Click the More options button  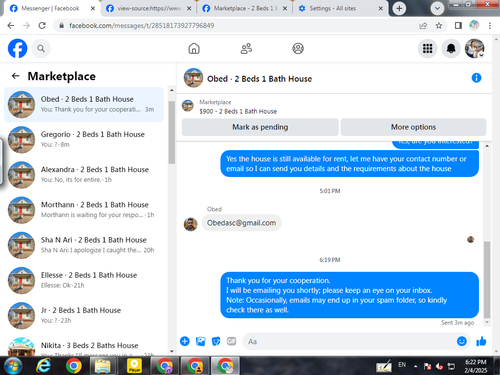click(413, 127)
